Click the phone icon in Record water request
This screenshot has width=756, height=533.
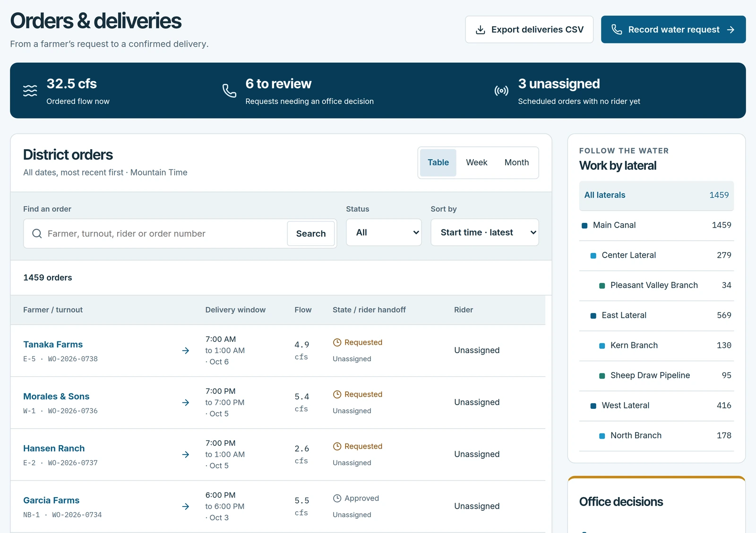pos(617,30)
